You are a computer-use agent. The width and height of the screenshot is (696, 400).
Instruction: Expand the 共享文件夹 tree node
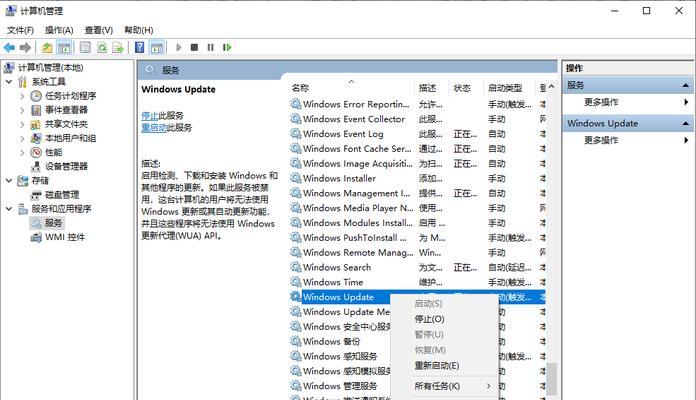tap(22, 124)
